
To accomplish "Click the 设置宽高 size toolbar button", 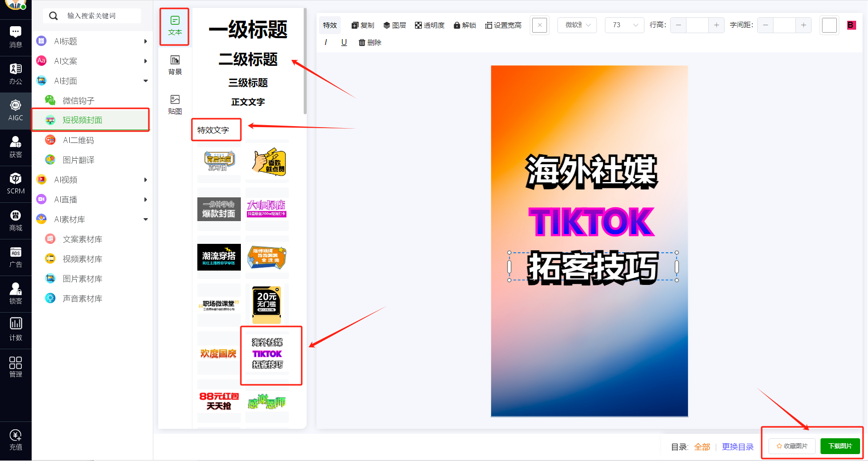I will pos(503,25).
